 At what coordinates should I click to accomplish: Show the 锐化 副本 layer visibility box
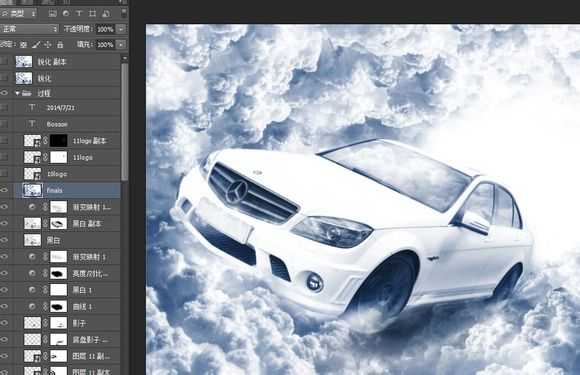point(4,61)
